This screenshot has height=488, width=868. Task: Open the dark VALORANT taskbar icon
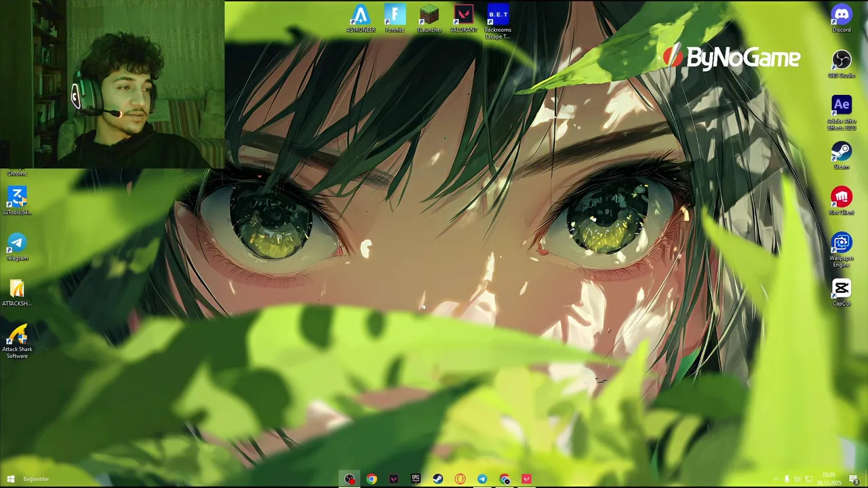393,479
